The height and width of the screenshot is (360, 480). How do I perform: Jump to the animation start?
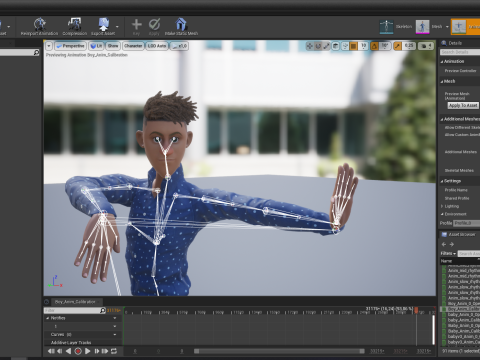51,351
